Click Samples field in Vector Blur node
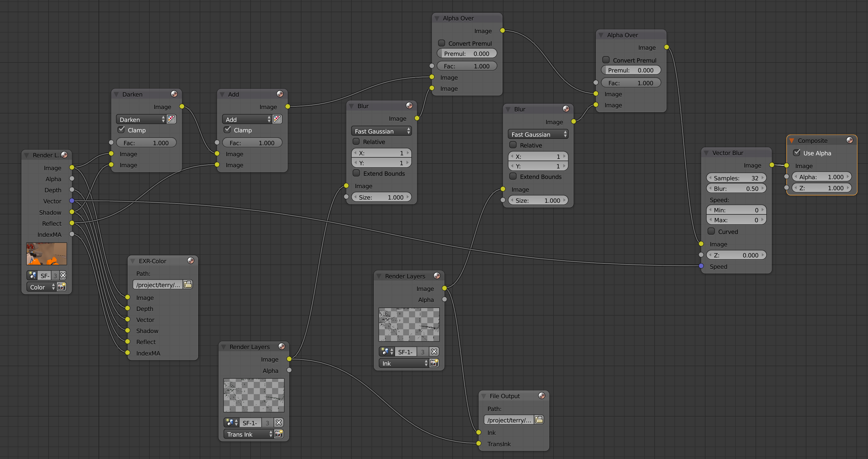 pos(736,178)
